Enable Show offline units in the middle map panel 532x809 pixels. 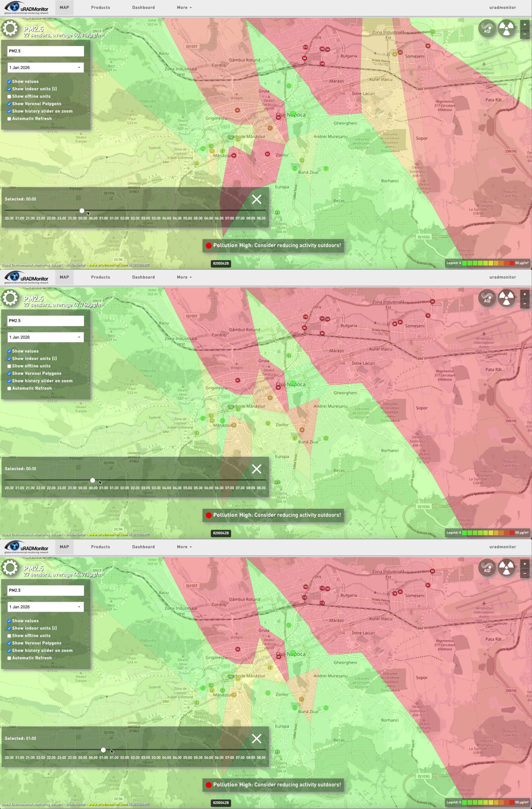pyautogui.click(x=9, y=366)
